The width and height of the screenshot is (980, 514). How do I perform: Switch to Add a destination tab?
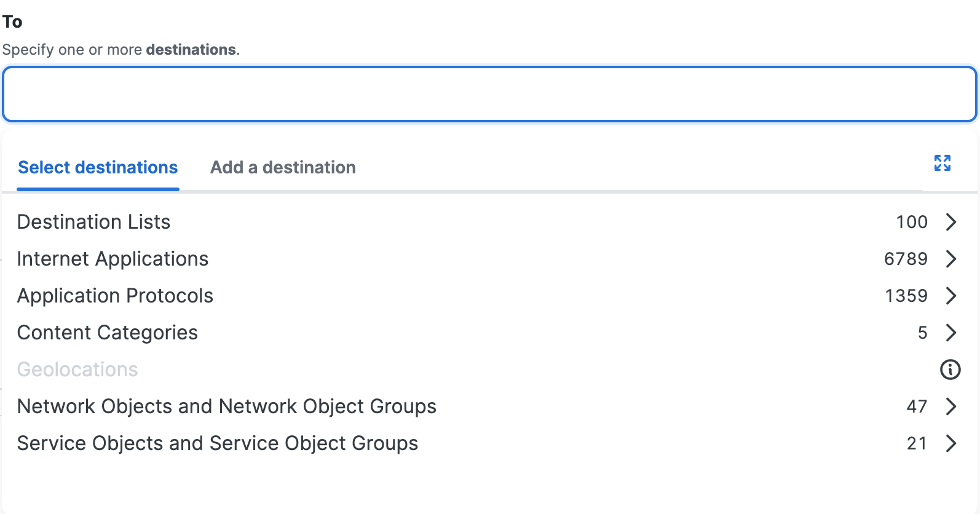pyautogui.click(x=283, y=167)
